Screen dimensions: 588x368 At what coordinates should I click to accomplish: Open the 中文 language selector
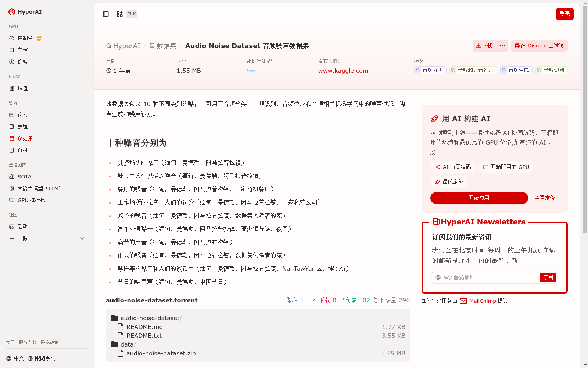[15, 358]
